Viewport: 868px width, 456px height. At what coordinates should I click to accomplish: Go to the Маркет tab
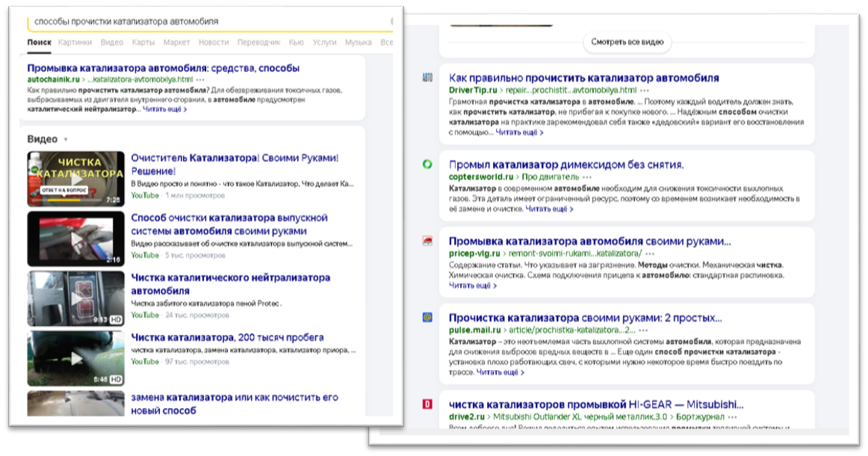click(x=176, y=42)
